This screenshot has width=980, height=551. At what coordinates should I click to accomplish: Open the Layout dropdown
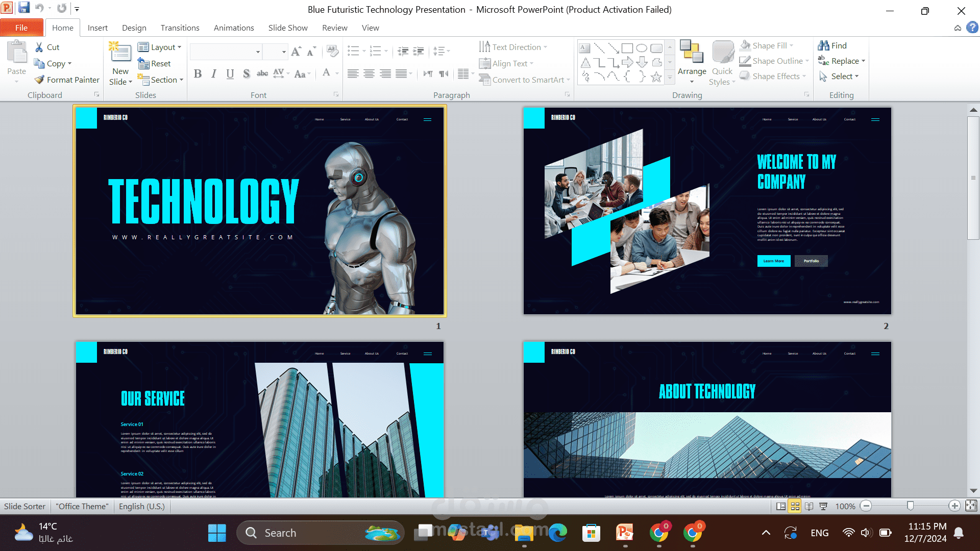click(160, 47)
